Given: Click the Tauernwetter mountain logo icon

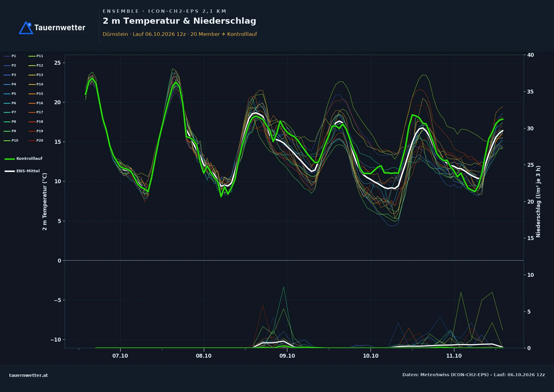Looking at the screenshot, I should pos(26,28).
